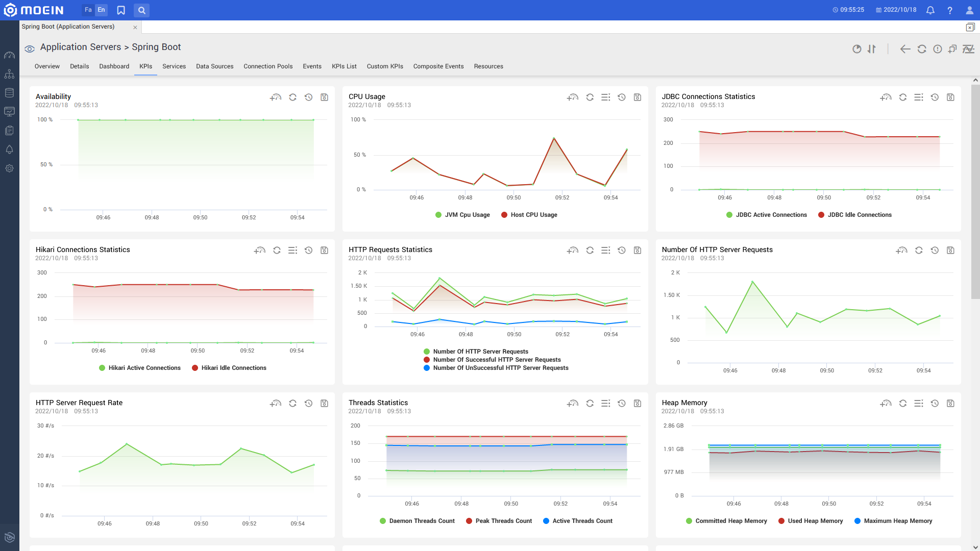Switch the language to En
The height and width of the screenshot is (551, 980).
(101, 10)
